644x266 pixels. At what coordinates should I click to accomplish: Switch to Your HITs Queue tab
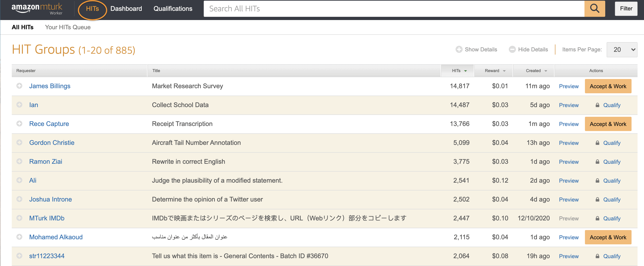click(x=68, y=27)
